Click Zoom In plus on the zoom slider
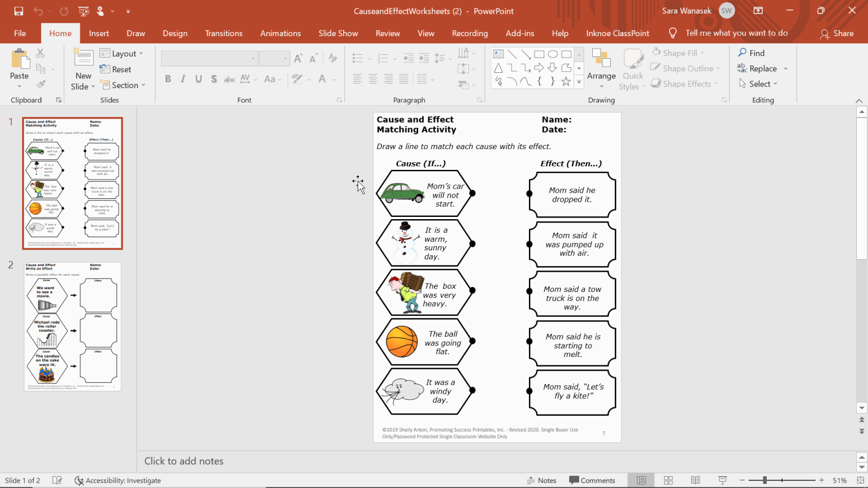 [x=821, y=480]
